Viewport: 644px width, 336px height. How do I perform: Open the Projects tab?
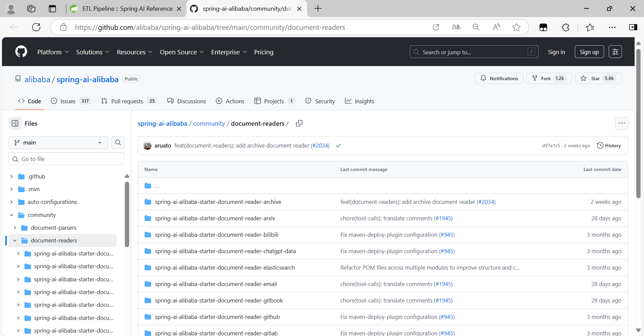(275, 101)
